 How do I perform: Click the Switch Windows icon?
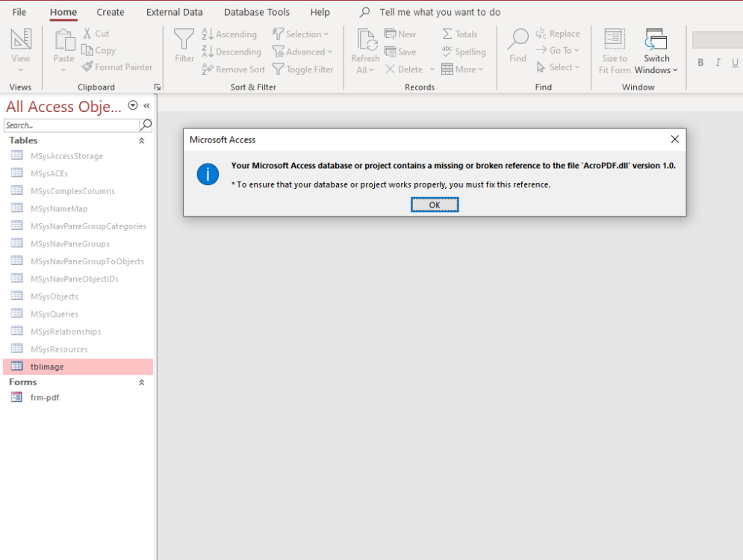coord(656,40)
